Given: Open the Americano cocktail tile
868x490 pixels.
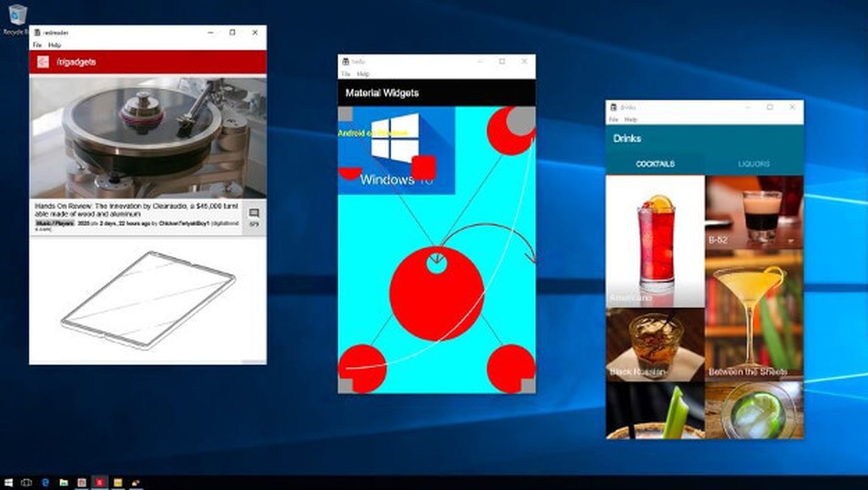Looking at the screenshot, I should [x=655, y=242].
